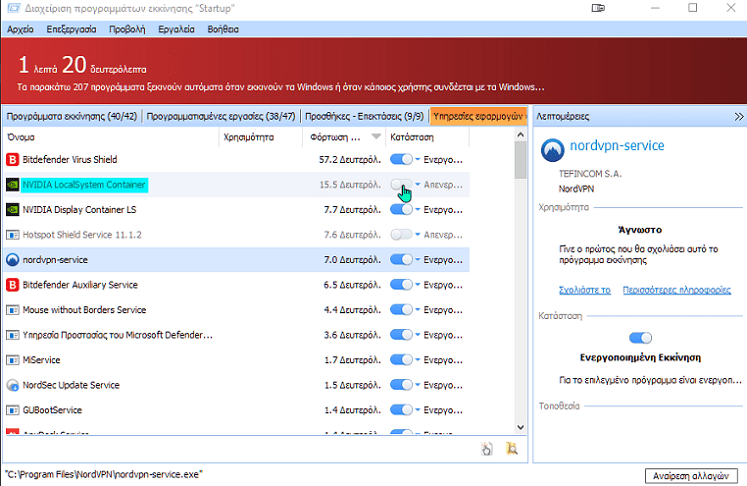747x486 pixels.
Task: Click the yellow bookmark icon below list
Action: [512, 449]
